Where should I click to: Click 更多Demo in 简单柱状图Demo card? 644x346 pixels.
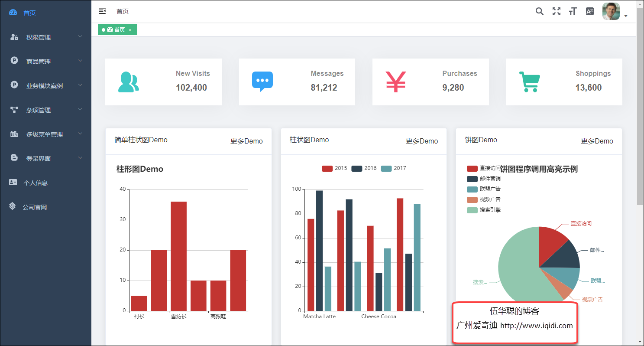pyautogui.click(x=246, y=141)
